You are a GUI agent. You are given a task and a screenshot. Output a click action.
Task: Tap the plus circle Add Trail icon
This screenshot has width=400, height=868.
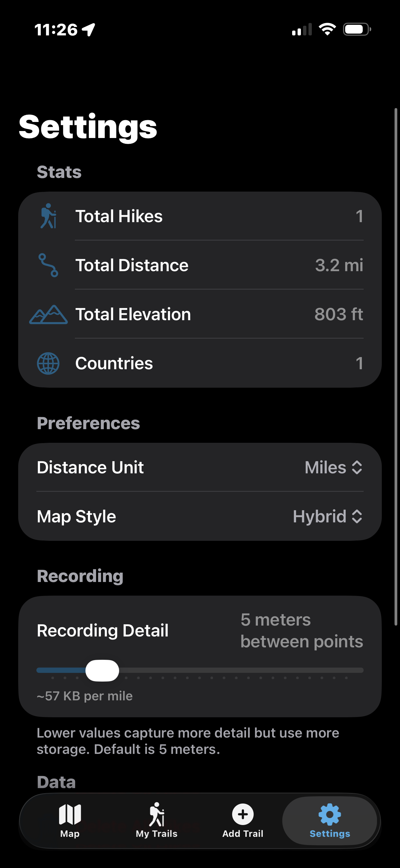point(243,814)
